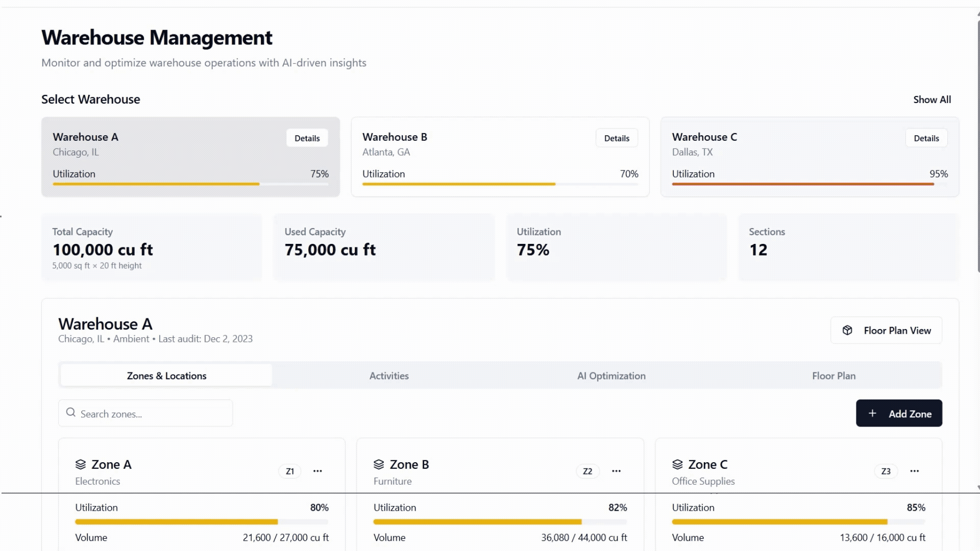Click the Zone A layers icon
Viewport: 980px width, 551px height.
coord(81,464)
